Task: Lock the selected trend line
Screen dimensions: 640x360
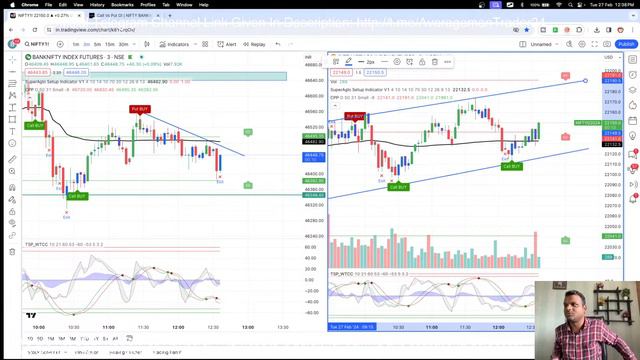Action: (x=422, y=62)
